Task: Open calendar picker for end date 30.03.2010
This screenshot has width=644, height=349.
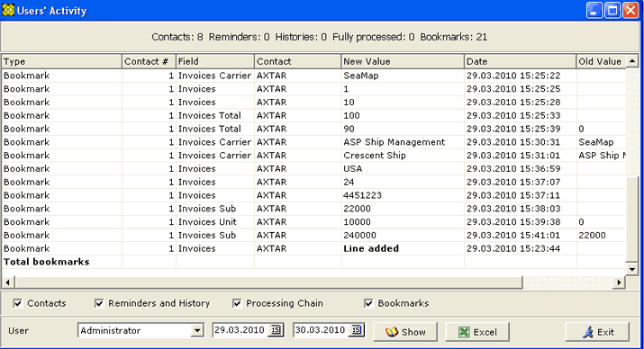Action: [357, 330]
